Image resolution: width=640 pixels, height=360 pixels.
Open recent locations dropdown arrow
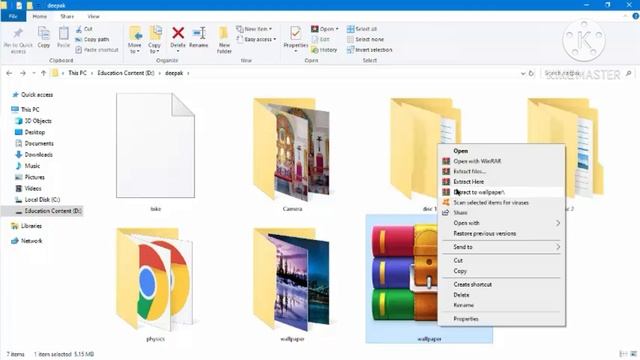click(x=34, y=73)
